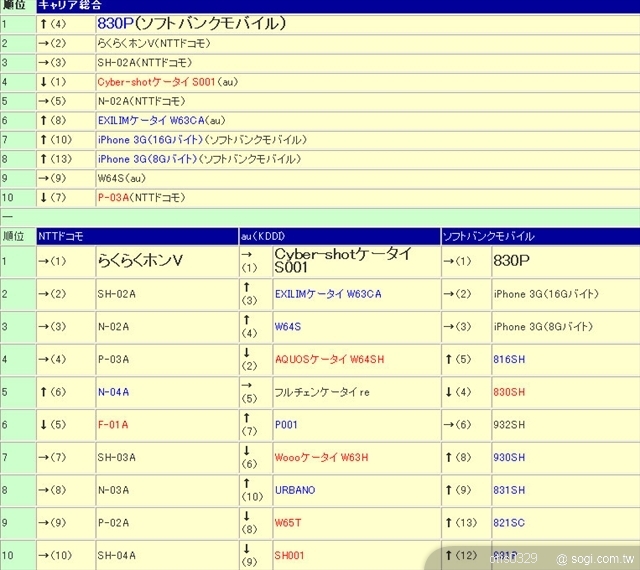Image resolution: width=640 pixels, height=570 pixels.
Task: Click らくらくホンV(NTTドコモ) overall entry
Action: (154, 43)
